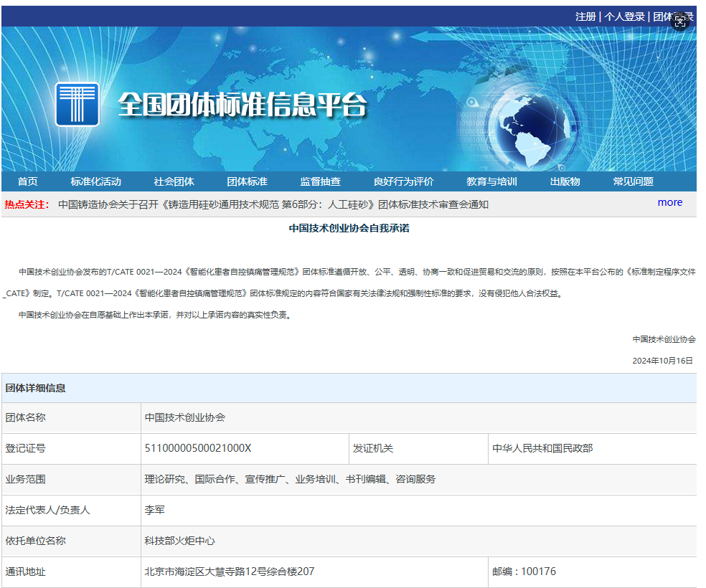Select the 中国技术创业协会 name cell in table
706x588 pixels.
(x=419, y=417)
